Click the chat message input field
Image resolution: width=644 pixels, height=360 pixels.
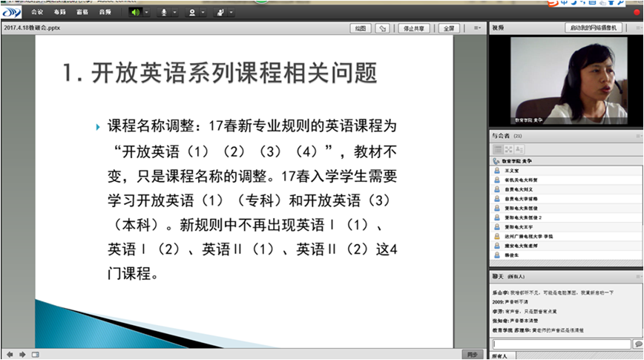(562, 344)
